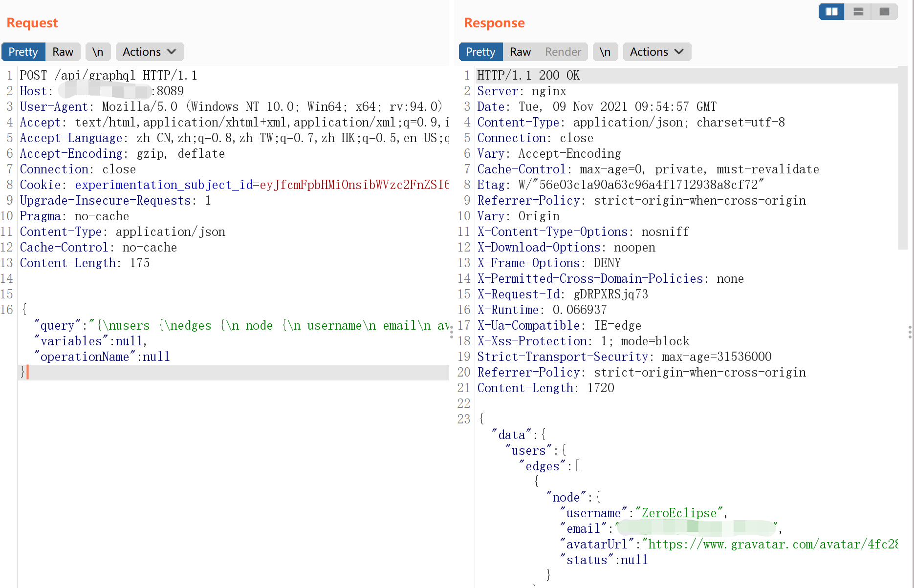Click the "query" line in request body
This screenshot has height=588, width=914.
pos(241,325)
